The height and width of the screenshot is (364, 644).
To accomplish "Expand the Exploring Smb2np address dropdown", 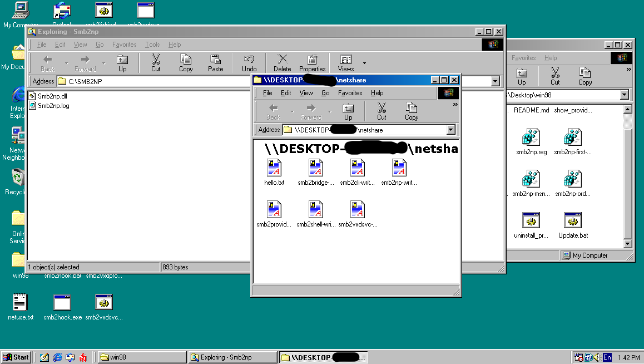I will [x=496, y=81].
